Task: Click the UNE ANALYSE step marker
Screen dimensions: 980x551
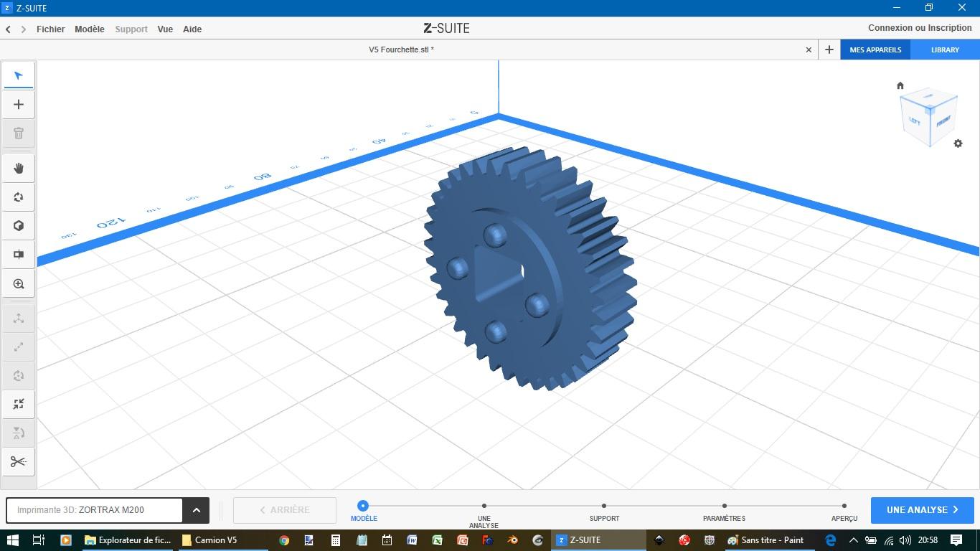Action: (x=484, y=506)
